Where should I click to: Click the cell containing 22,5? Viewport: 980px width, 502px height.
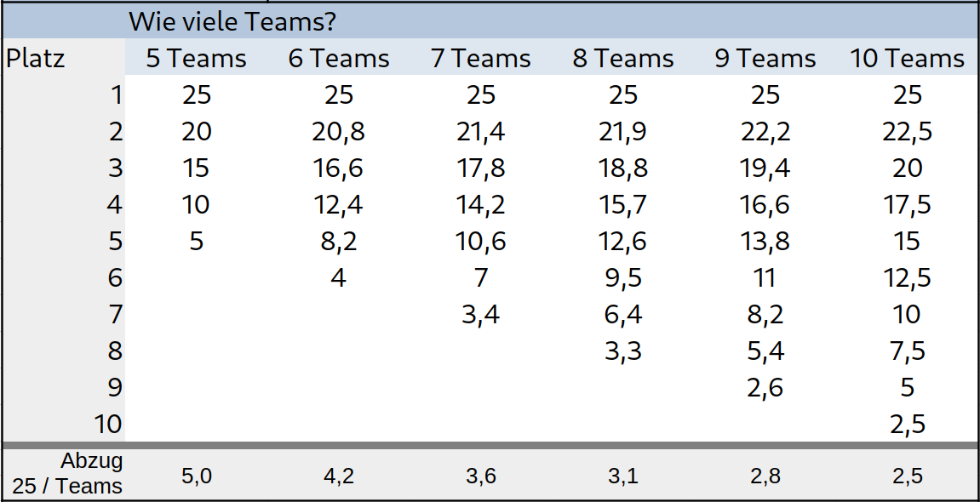(x=908, y=132)
